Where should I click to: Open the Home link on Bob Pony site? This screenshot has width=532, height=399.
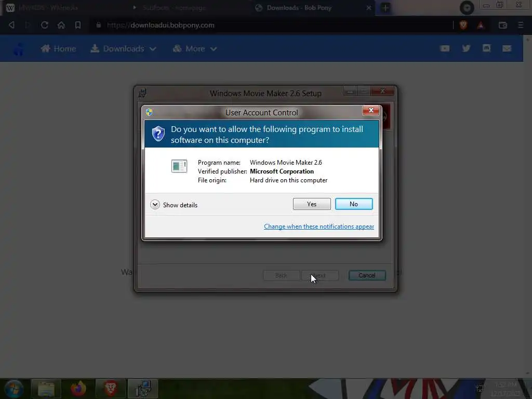click(58, 48)
